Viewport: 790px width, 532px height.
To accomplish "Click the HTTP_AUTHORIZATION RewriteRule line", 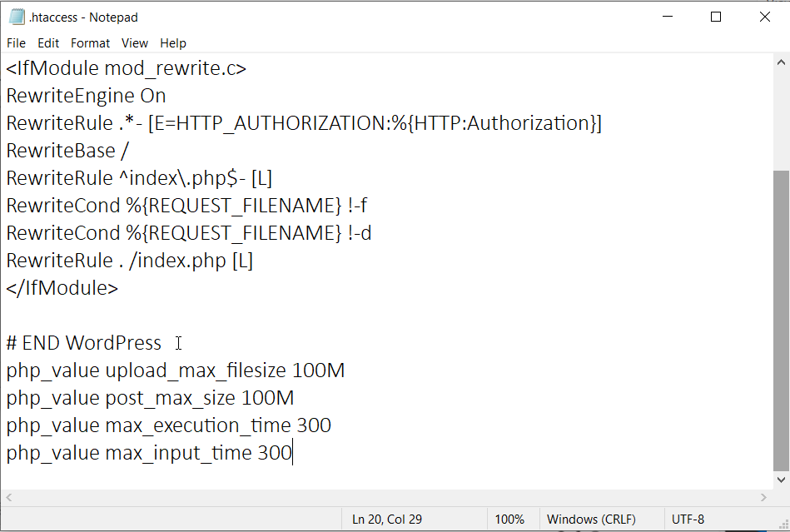I will tap(304, 123).
